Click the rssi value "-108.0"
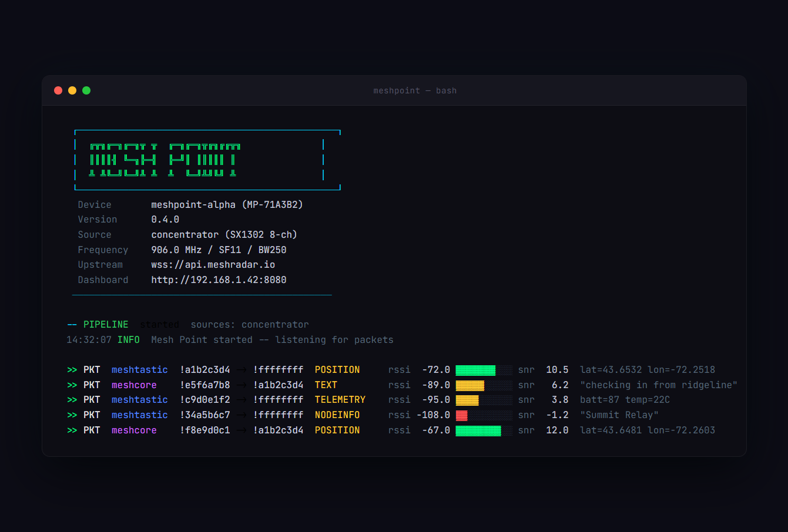 [x=434, y=415]
